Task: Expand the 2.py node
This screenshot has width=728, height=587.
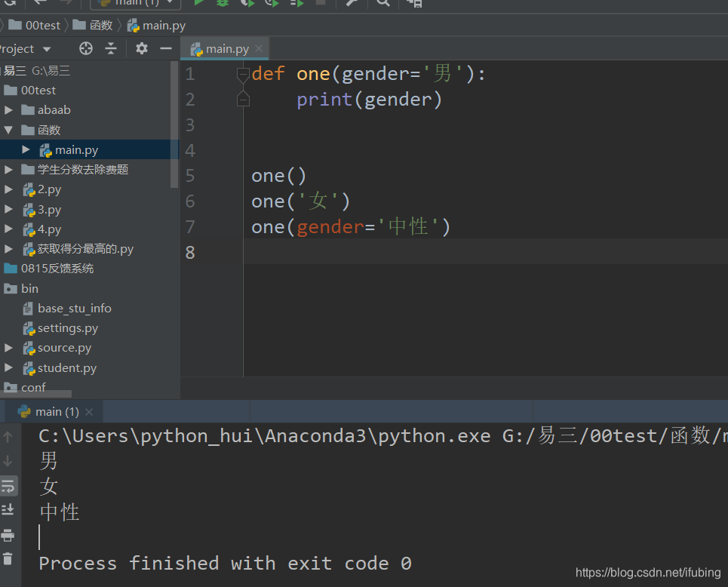Action: point(8,189)
